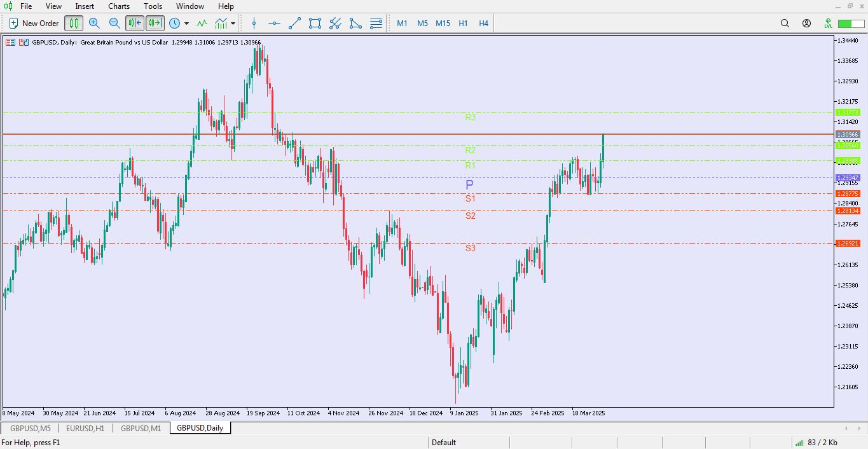The width and height of the screenshot is (868, 449).
Task: Toggle candlestick chart display mode
Action: click(x=74, y=24)
